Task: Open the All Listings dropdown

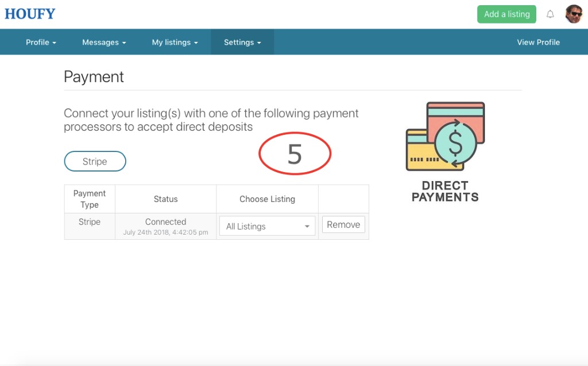Action: tap(266, 226)
